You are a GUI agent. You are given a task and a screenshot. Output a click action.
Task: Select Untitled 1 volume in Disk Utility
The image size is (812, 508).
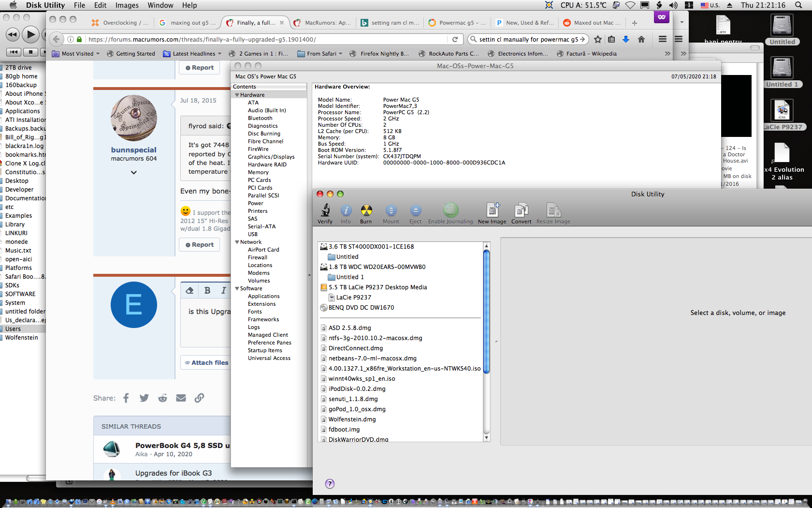coord(346,277)
